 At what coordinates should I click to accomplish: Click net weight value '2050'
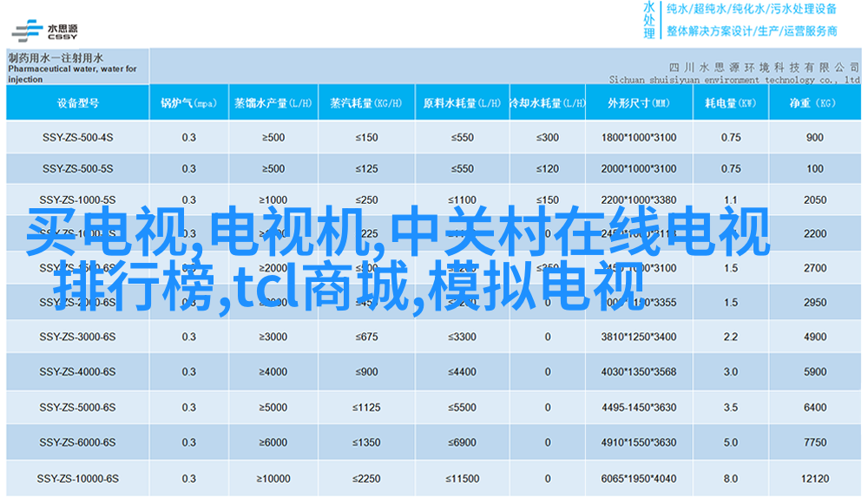815,200
